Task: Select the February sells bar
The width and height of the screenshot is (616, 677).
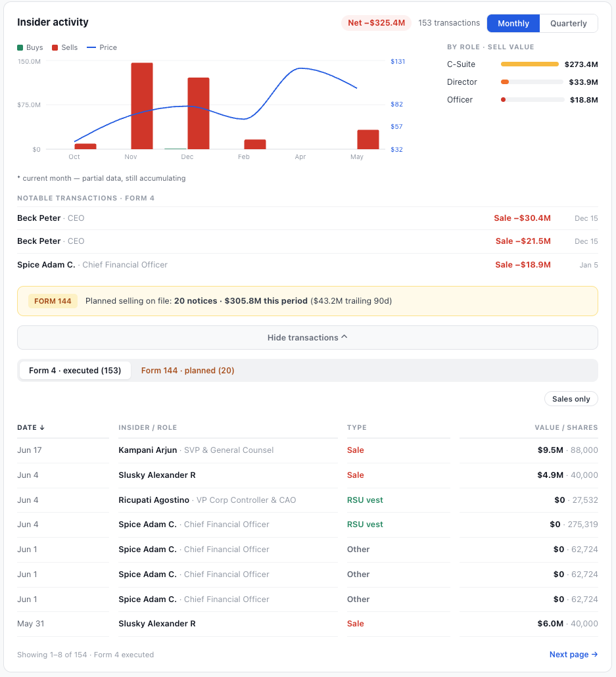Action: pos(255,144)
